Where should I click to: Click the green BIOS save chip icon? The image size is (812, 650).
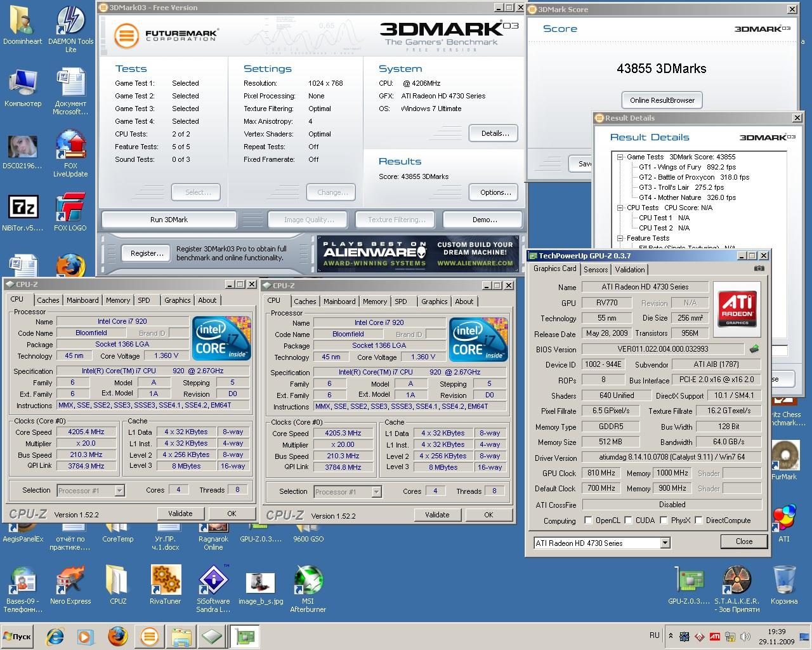tap(754, 348)
